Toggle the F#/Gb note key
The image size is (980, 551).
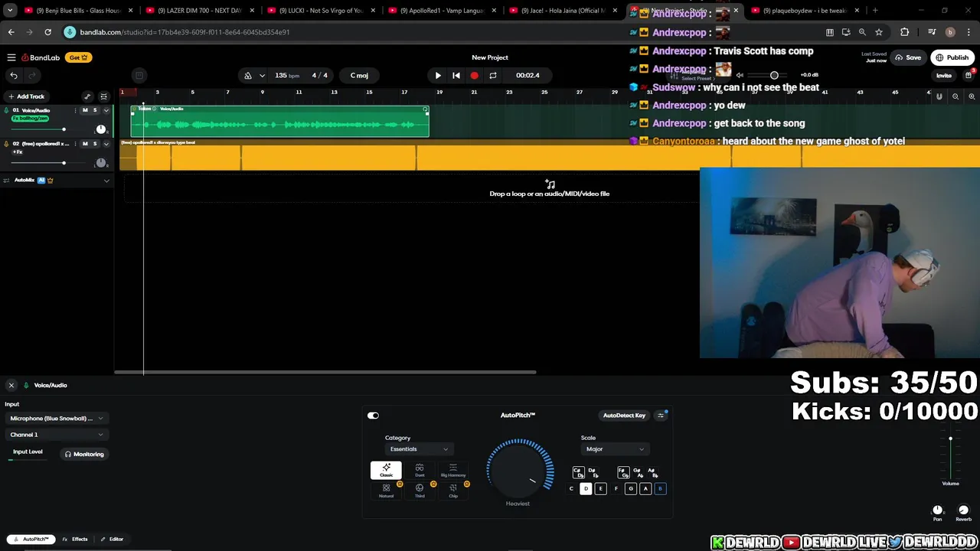pos(622,472)
